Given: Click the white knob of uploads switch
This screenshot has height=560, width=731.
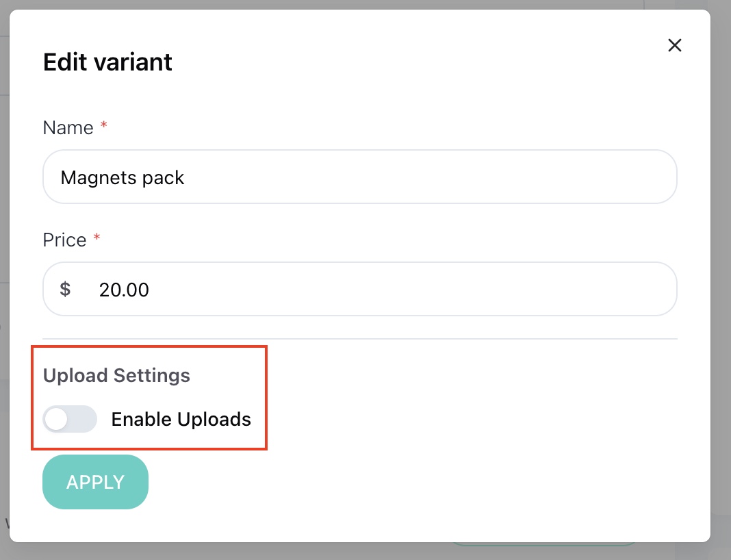Looking at the screenshot, I should point(56,419).
